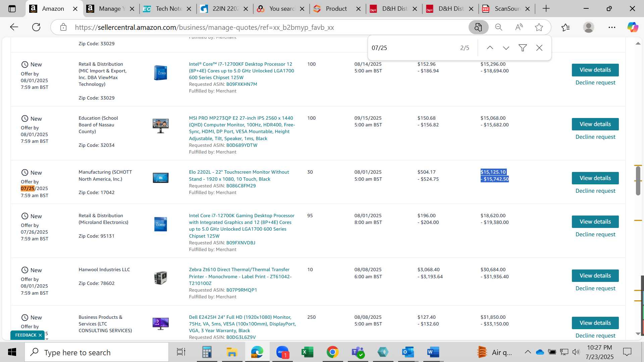Close the Tech Note tab

click(189, 9)
